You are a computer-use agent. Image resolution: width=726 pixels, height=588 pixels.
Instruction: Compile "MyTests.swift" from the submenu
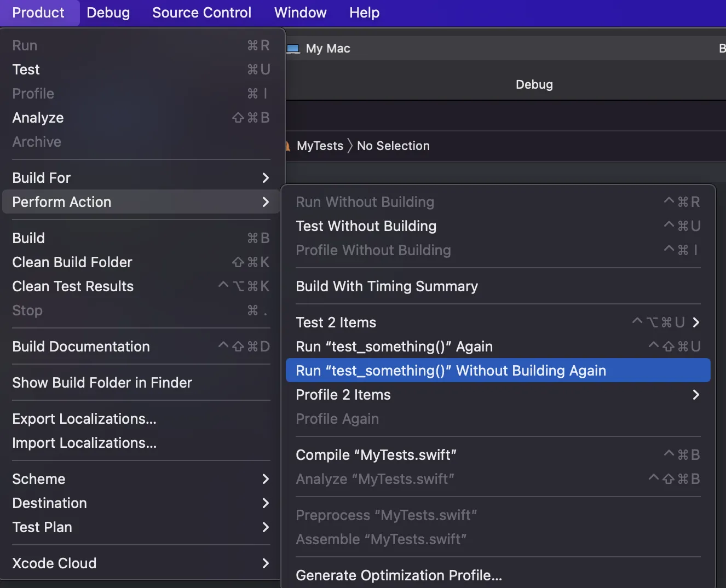click(x=376, y=455)
